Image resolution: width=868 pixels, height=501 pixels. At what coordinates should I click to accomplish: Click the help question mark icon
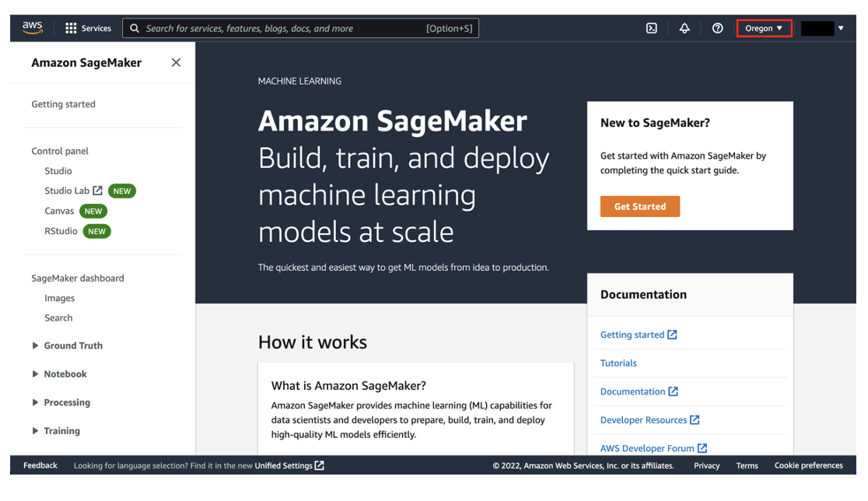(717, 28)
